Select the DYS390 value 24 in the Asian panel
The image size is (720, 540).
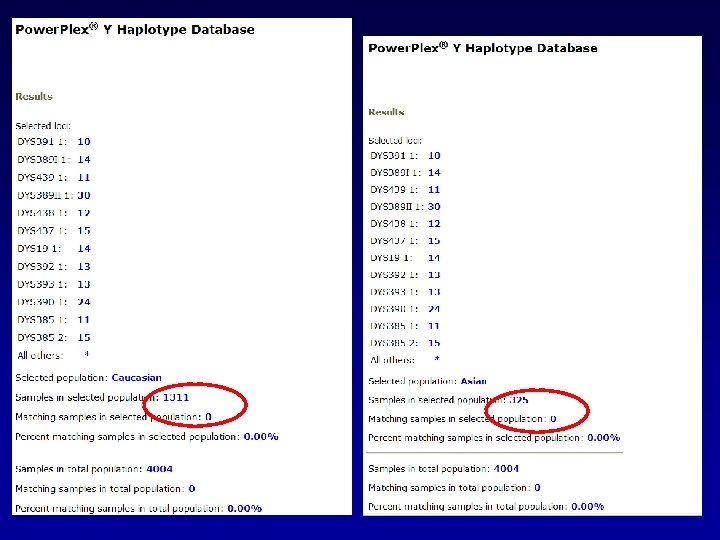click(x=434, y=309)
